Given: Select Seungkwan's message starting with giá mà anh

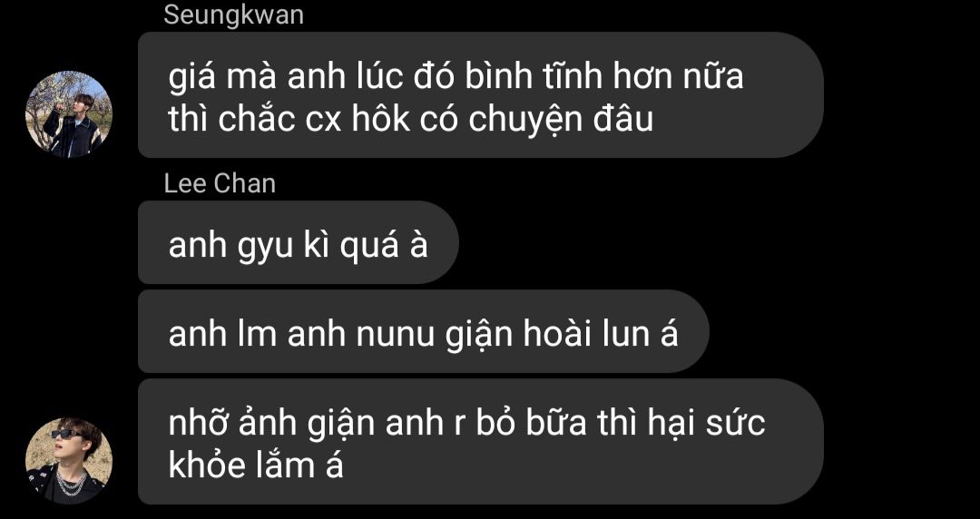Looking at the screenshot, I should pyautogui.click(x=481, y=95).
